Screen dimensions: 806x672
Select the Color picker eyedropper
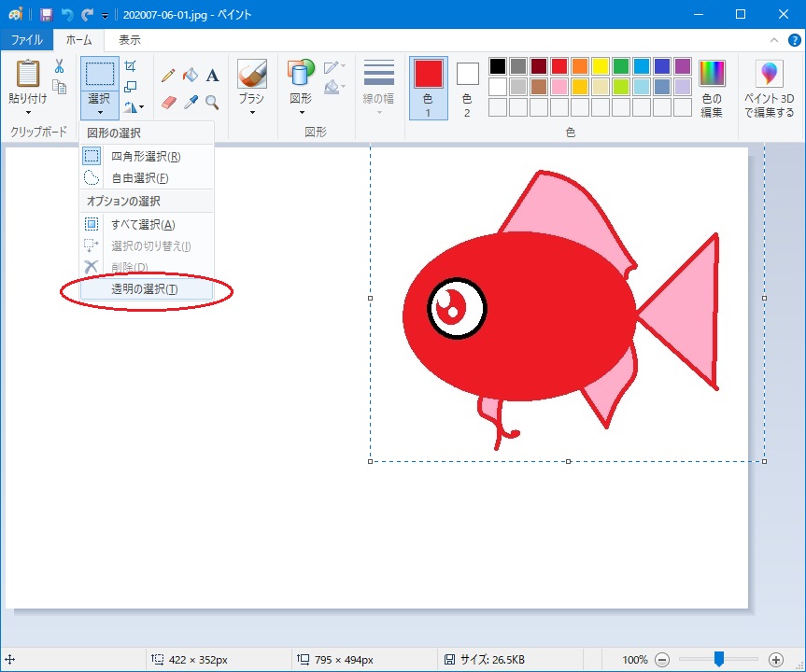[x=191, y=103]
